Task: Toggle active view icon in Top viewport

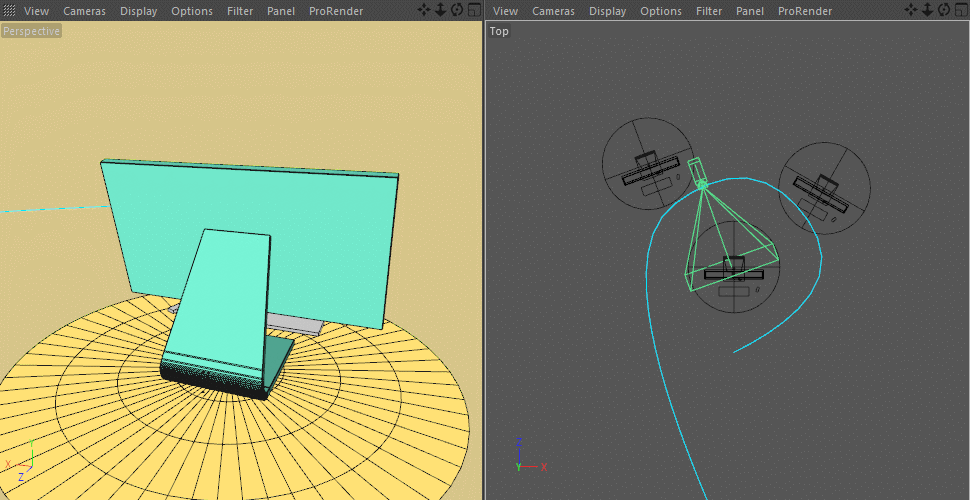Action: click(x=961, y=9)
